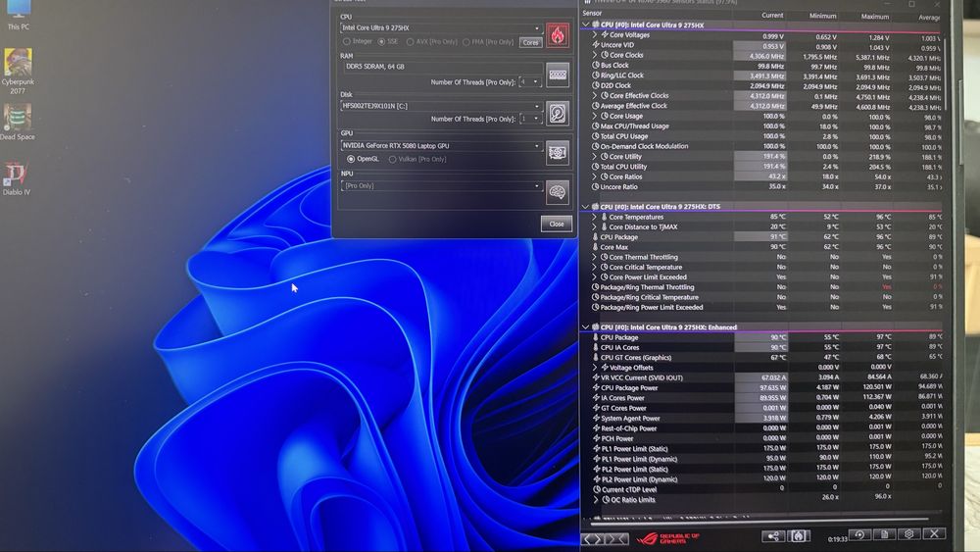Select the Total CPU Utility row
Viewport: 980px width, 552px height.
[762, 167]
